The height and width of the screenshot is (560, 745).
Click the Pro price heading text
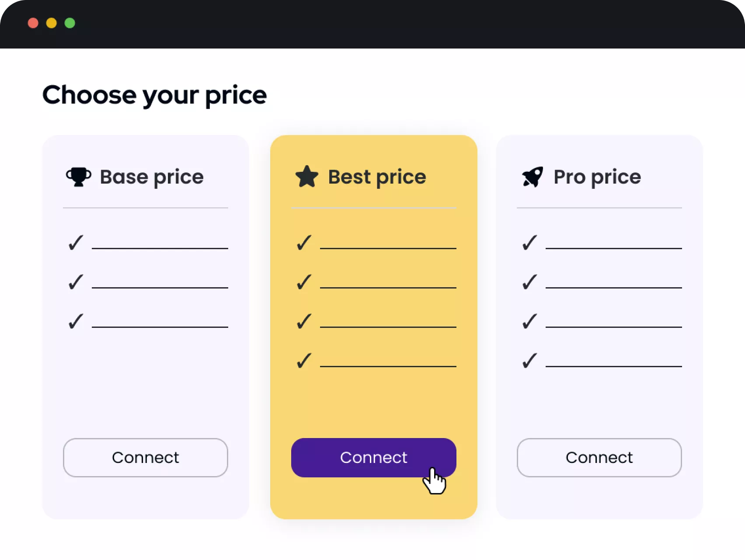tap(597, 177)
